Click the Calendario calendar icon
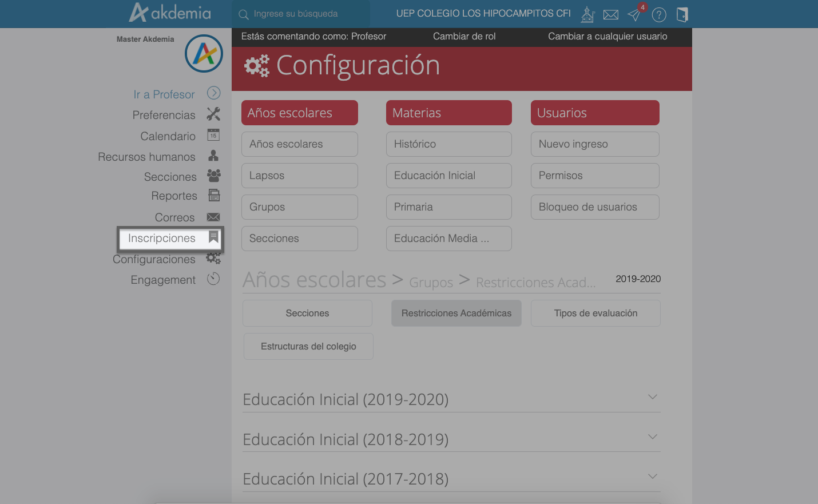 point(213,135)
